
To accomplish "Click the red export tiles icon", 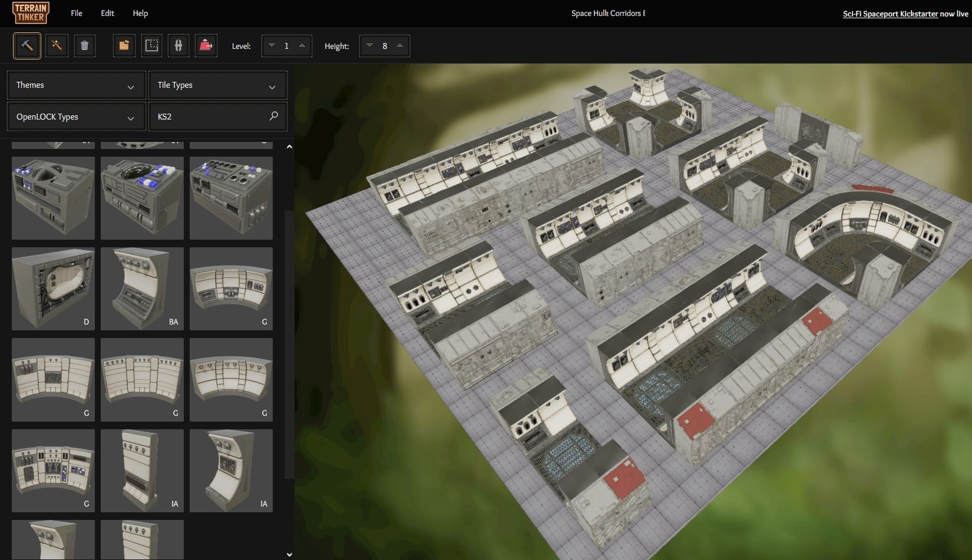I will [206, 45].
